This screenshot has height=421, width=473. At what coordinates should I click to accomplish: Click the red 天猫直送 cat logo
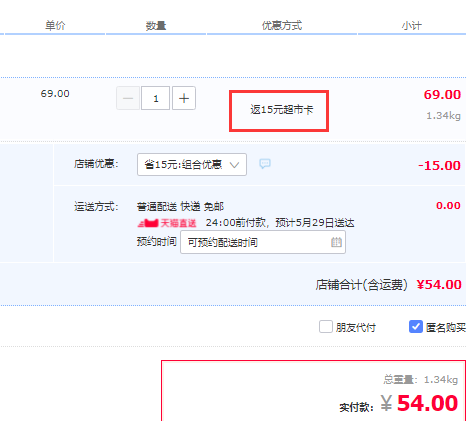tap(148, 223)
